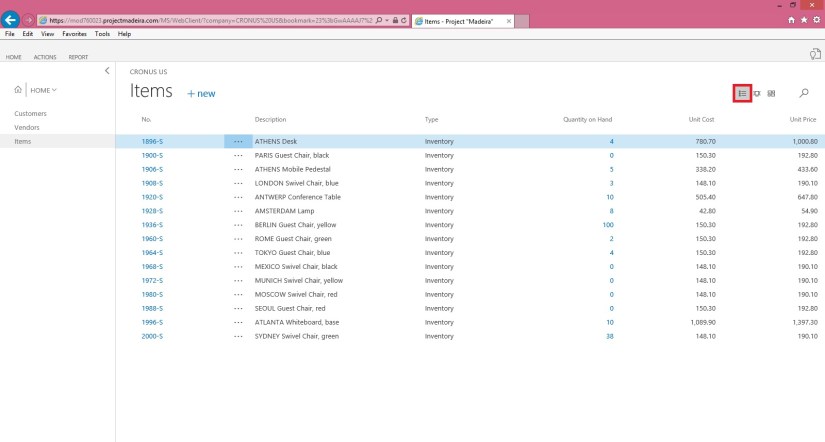
Task: Open the ACTIONS ribbon tab
Action: click(45, 57)
